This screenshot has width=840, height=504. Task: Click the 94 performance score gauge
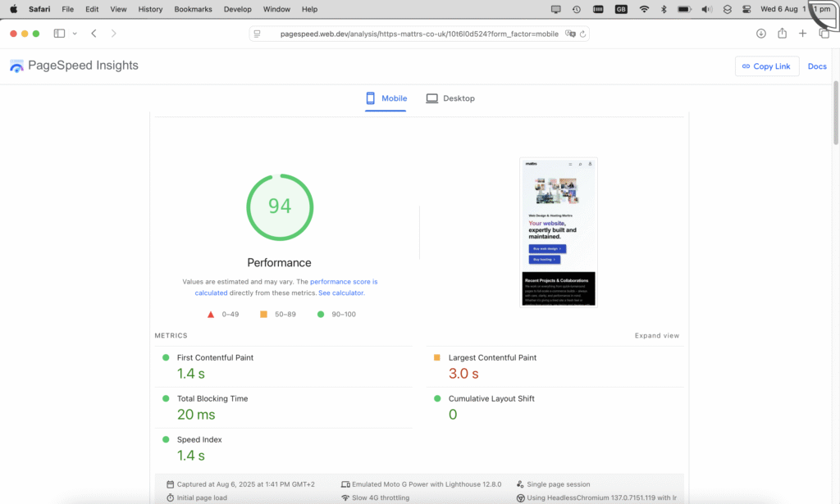click(x=280, y=207)
